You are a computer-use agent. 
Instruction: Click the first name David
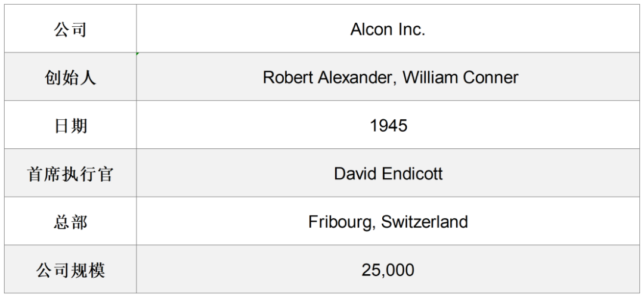(x=355, y=173)
